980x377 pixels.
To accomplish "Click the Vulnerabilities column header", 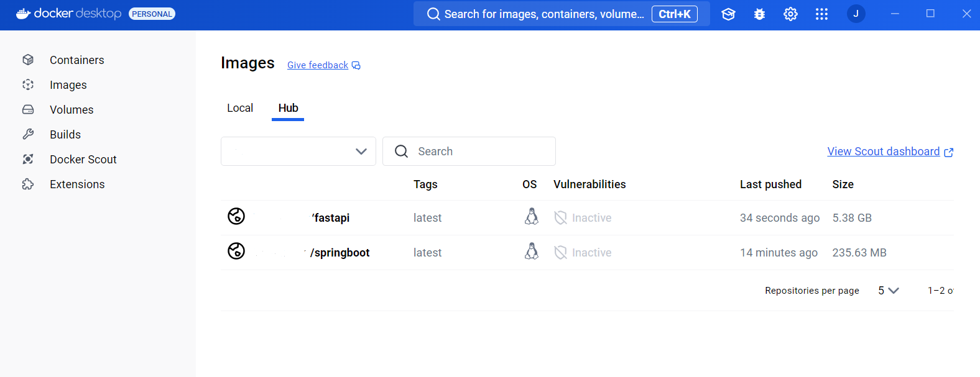I will pyautogui.click(x=589, y=184).
